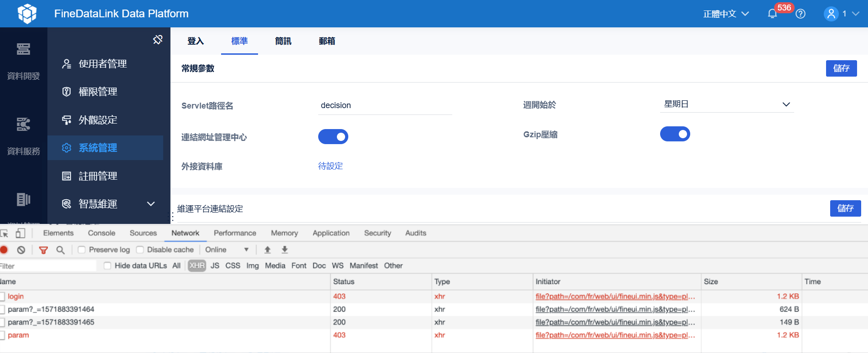Image resolution: width=868 pixels, height=353 pixels.
Task: Enable the Preserve log checkbox
Action: 82,250
